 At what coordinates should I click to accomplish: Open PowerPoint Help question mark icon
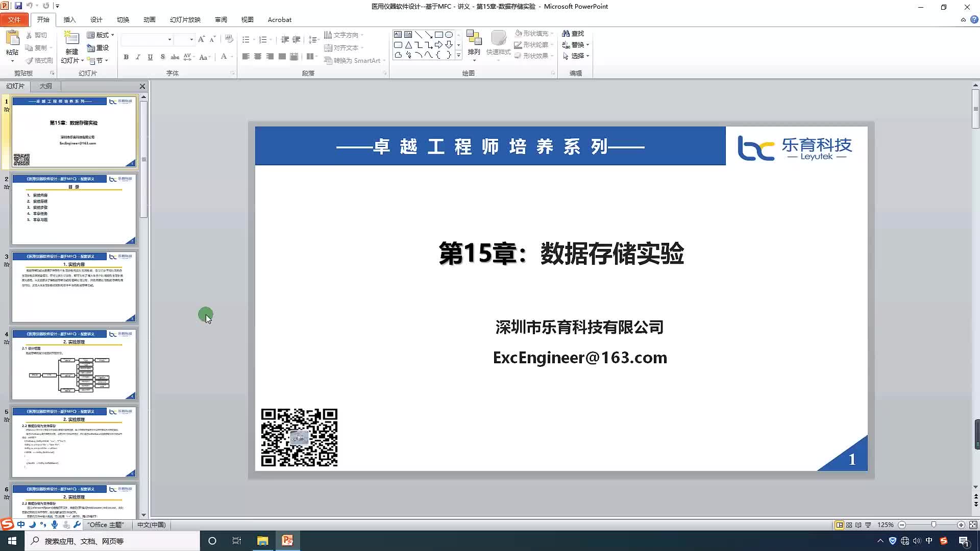(x=974, y=20)
